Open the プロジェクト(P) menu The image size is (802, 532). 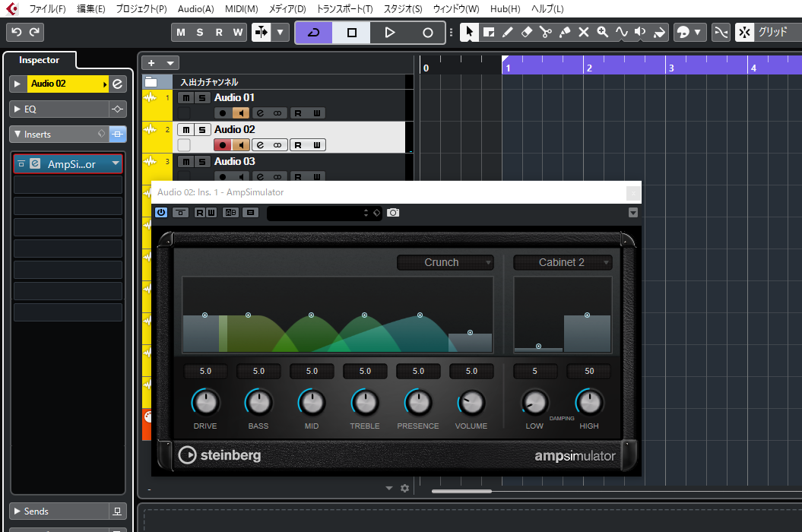click(x=141, y=8)
